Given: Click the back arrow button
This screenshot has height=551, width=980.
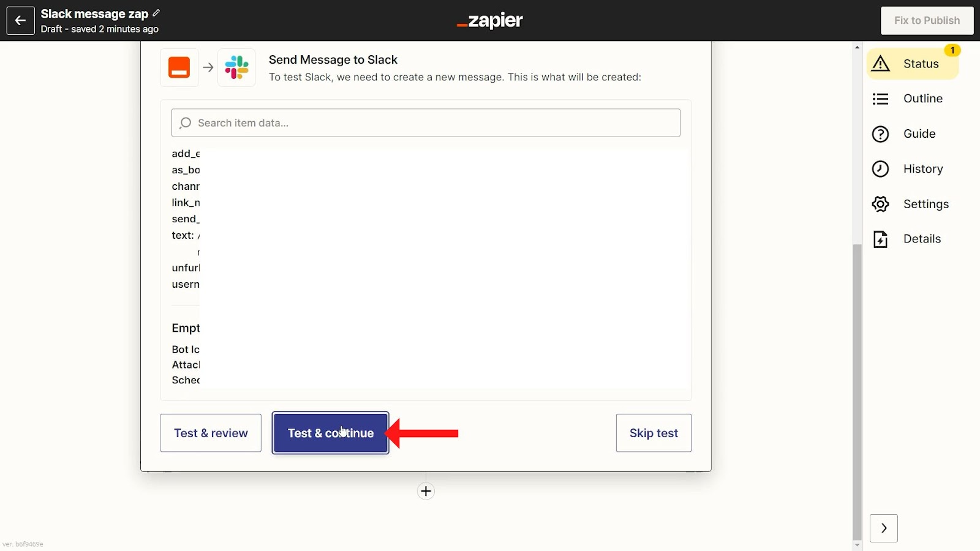Looking at the screenshot, I should [x=20, y=20].
